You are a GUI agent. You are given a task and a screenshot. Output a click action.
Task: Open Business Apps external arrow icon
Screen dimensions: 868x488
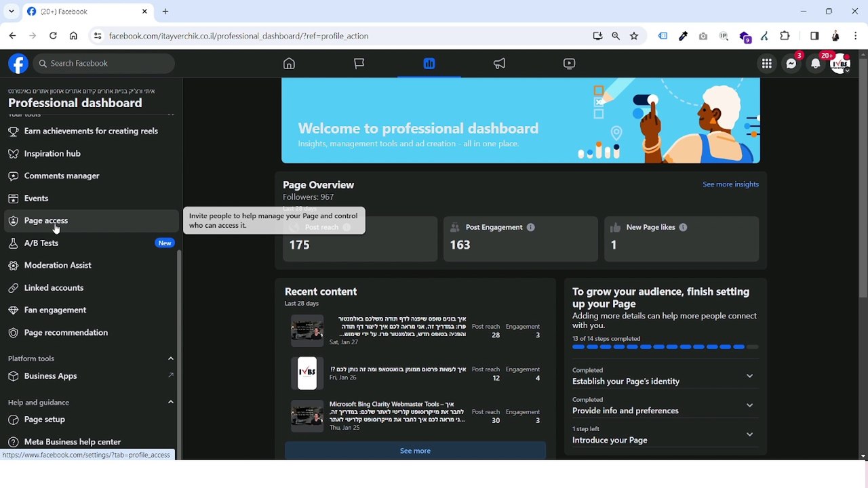tap(171, 375)
